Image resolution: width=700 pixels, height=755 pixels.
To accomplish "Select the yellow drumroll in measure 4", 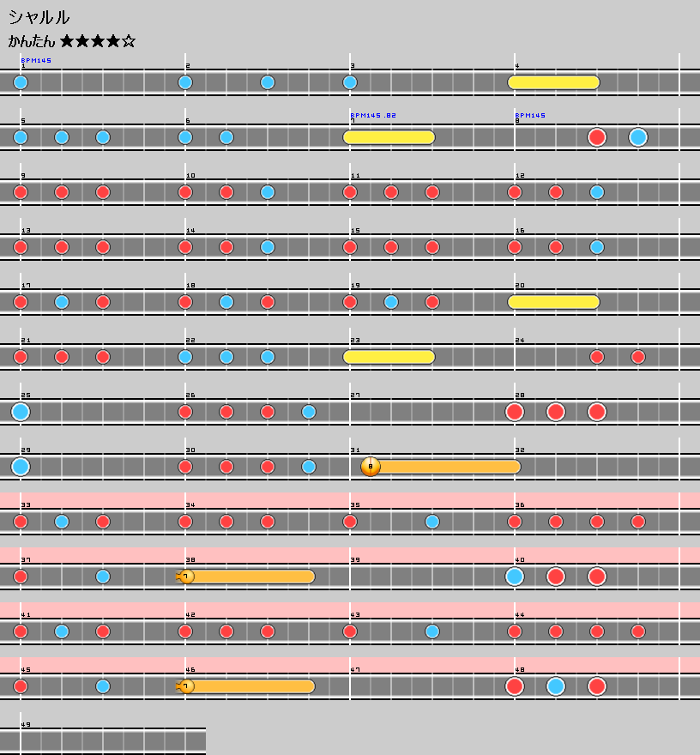I will click(553, 82).
